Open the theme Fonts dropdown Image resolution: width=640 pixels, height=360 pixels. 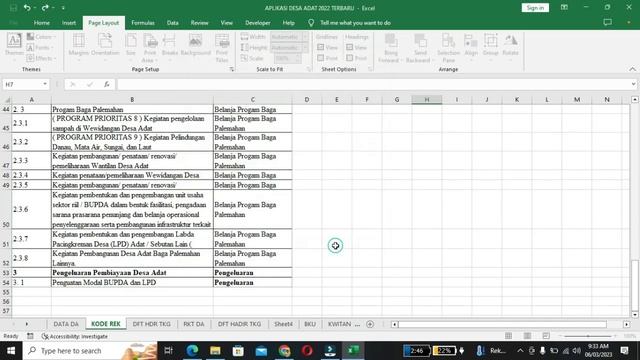click(x=41, y=47)
